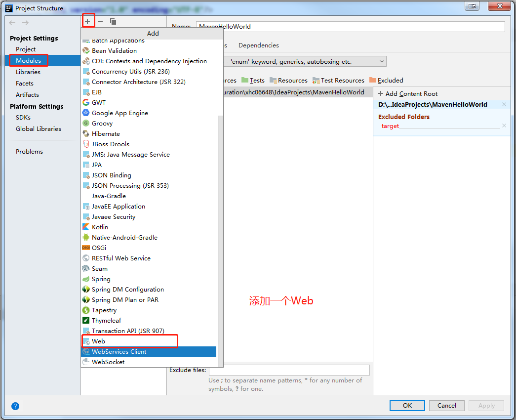Open Facets in Project Settings
Screen dimensions: 516x420
25,84
